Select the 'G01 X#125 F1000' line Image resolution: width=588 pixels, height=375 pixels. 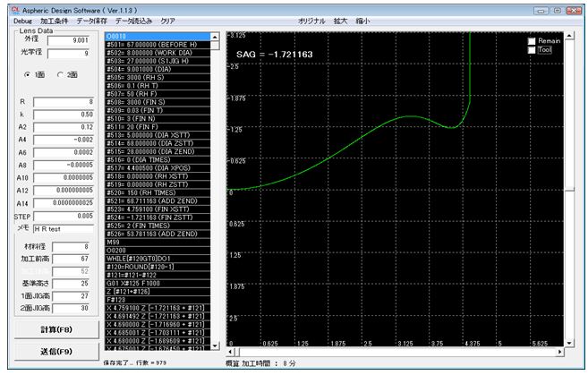[158, 284]
